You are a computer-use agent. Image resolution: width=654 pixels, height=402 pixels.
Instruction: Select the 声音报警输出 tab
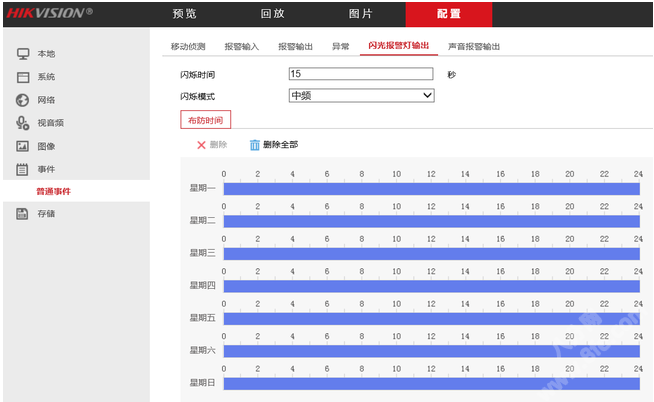473,47
